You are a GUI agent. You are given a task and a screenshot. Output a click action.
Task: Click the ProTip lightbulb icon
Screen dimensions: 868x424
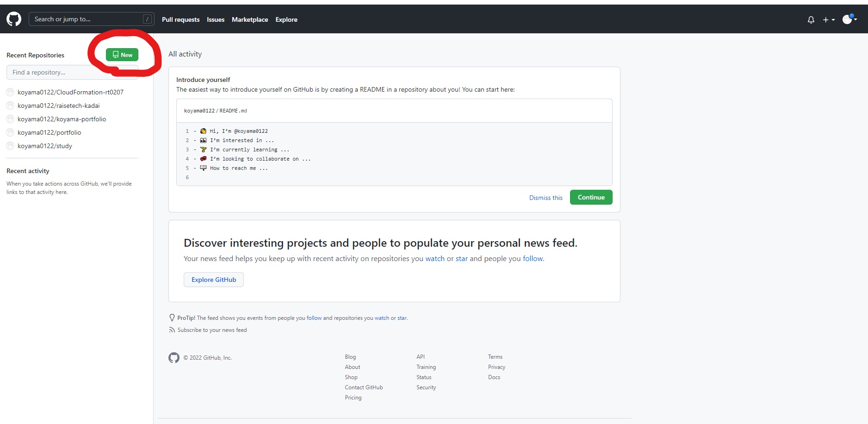172,318
